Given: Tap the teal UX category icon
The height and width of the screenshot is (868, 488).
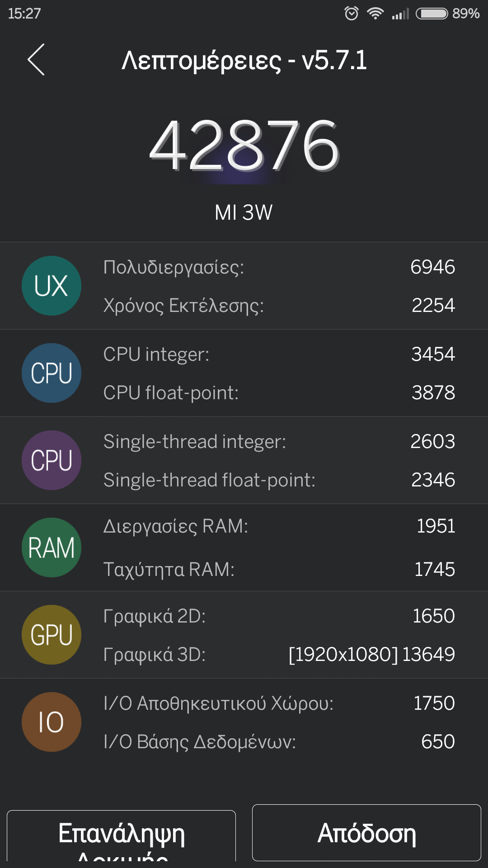Looking at the screenshot, I should coord(52,286).
